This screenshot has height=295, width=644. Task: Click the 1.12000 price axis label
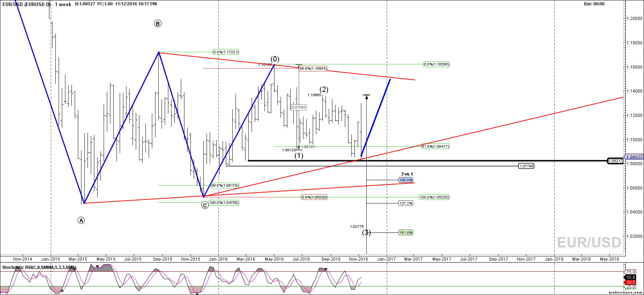[635, 115]
